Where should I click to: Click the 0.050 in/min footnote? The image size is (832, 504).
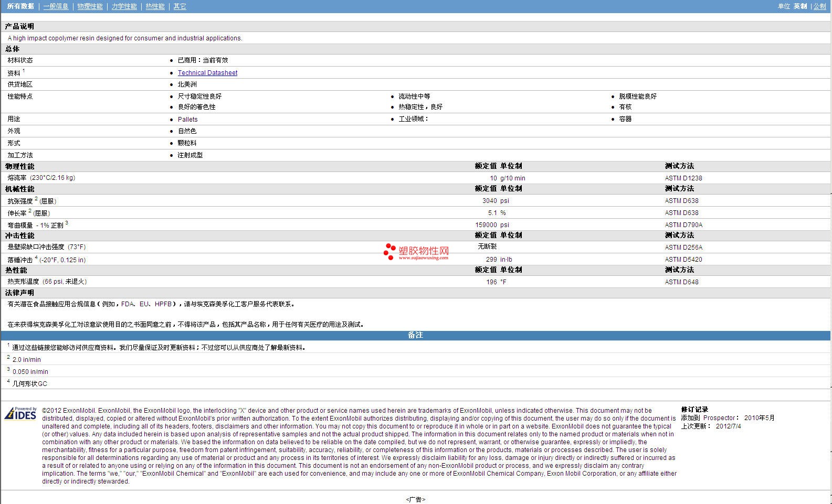(30, 372)
